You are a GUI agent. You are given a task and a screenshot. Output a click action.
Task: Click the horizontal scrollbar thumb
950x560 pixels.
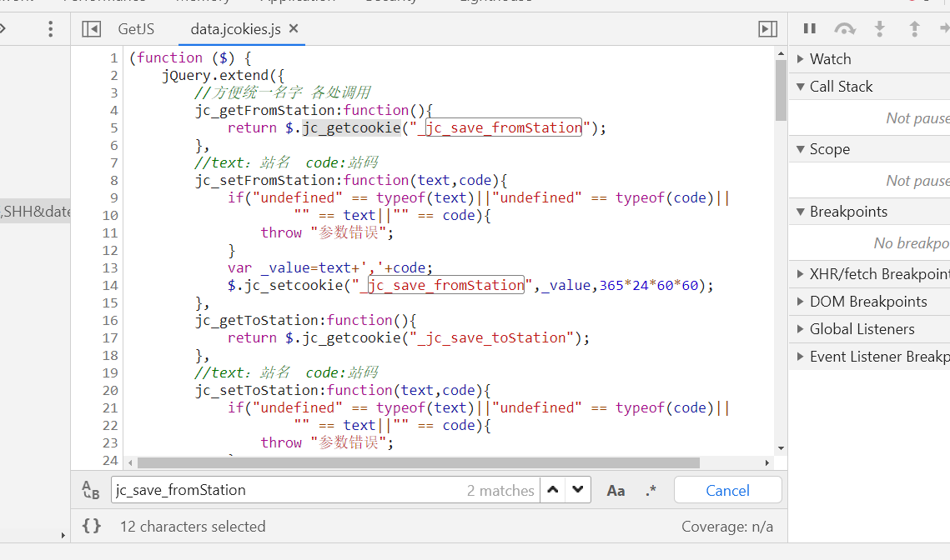tap(419, 462)
